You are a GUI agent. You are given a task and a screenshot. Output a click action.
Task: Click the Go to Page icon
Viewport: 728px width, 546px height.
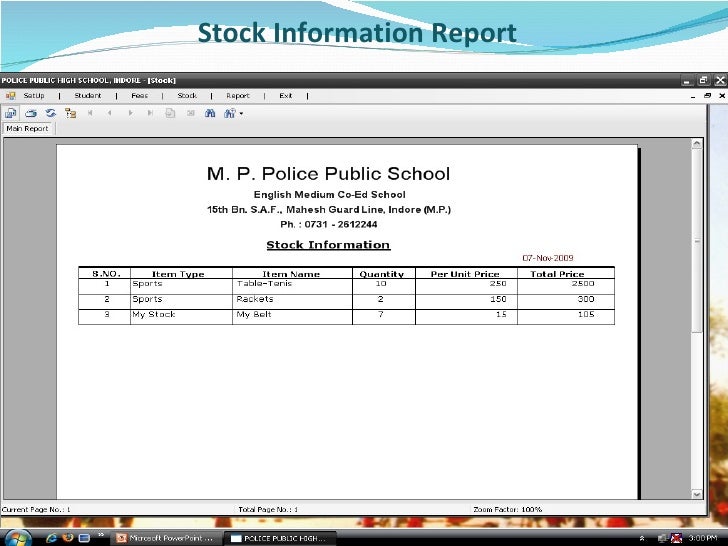[170, 113]
